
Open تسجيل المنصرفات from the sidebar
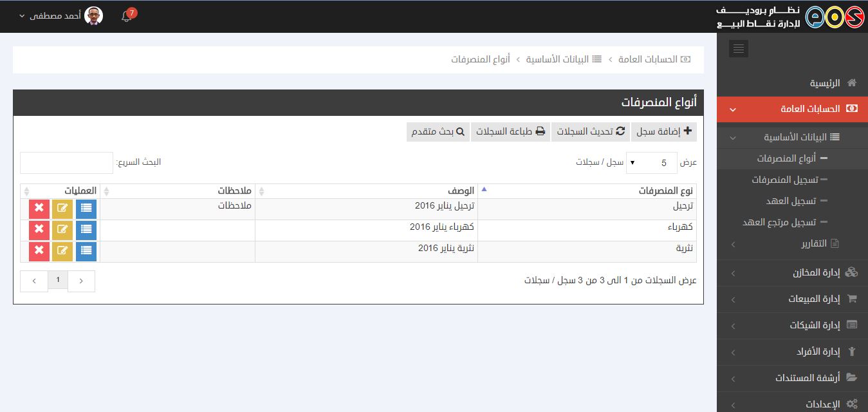click(x=785, y=180)
